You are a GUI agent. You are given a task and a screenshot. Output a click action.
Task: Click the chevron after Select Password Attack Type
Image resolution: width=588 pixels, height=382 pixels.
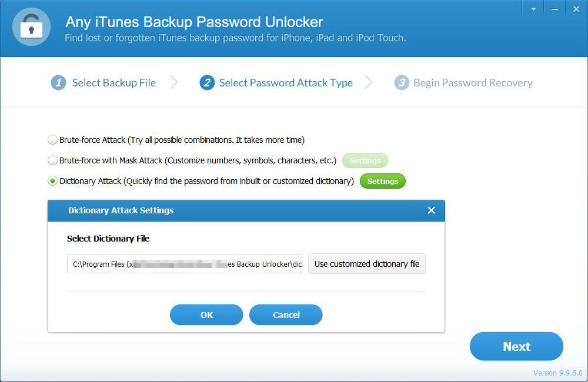coord(369,82)
